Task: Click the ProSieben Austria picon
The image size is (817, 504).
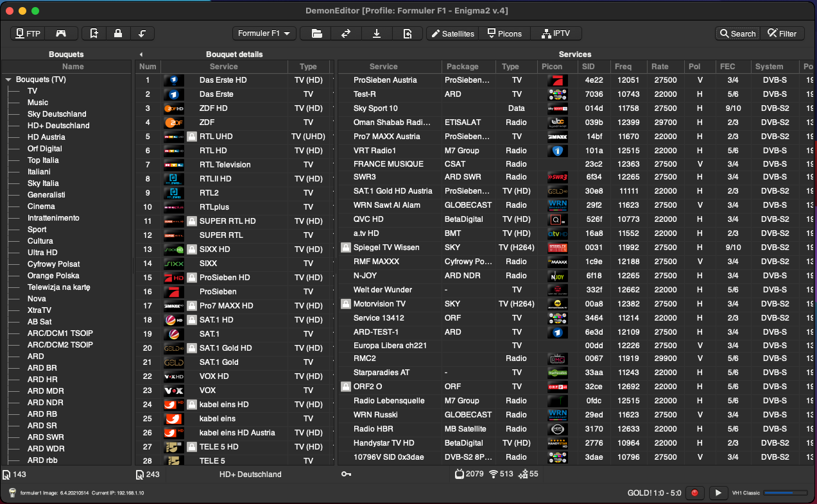Action: (558, 80)
